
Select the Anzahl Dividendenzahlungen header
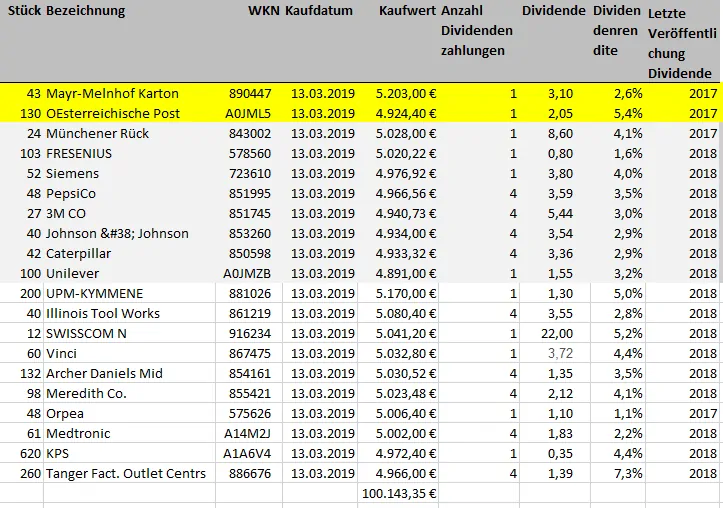(477, 30)
